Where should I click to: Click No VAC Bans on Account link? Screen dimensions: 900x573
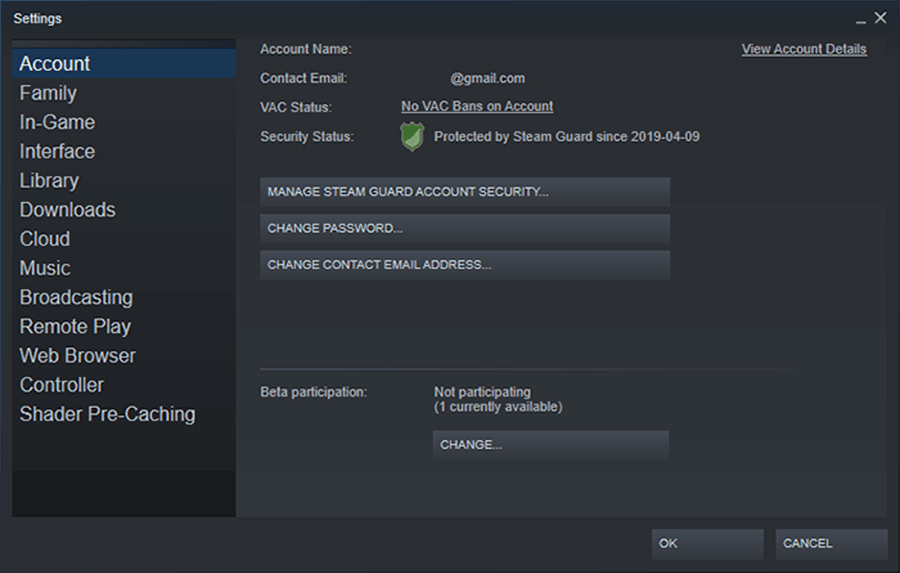(477, 106)
